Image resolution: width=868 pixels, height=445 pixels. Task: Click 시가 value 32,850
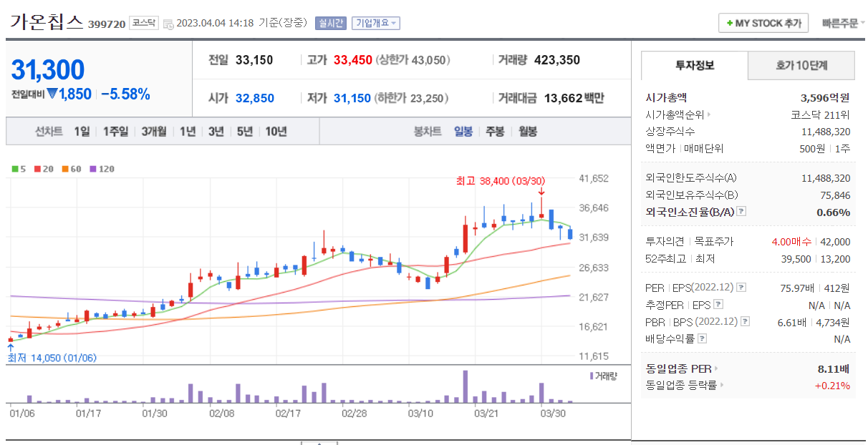click(255, 98)
